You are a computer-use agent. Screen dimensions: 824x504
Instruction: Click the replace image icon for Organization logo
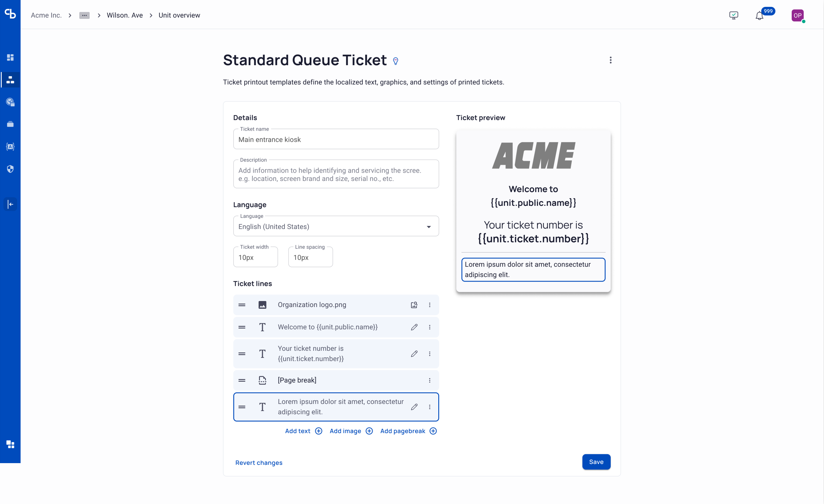[414, 305]
